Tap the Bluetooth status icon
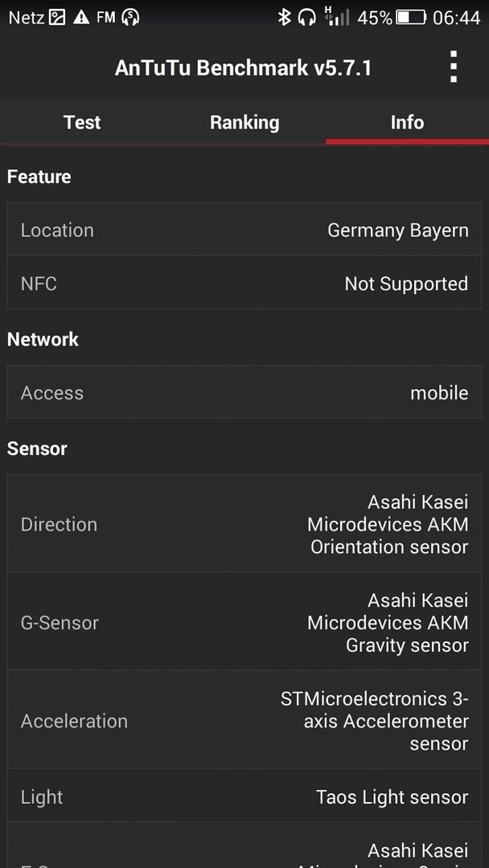Viewport: 489px width, 868px height. click(284, 18)
